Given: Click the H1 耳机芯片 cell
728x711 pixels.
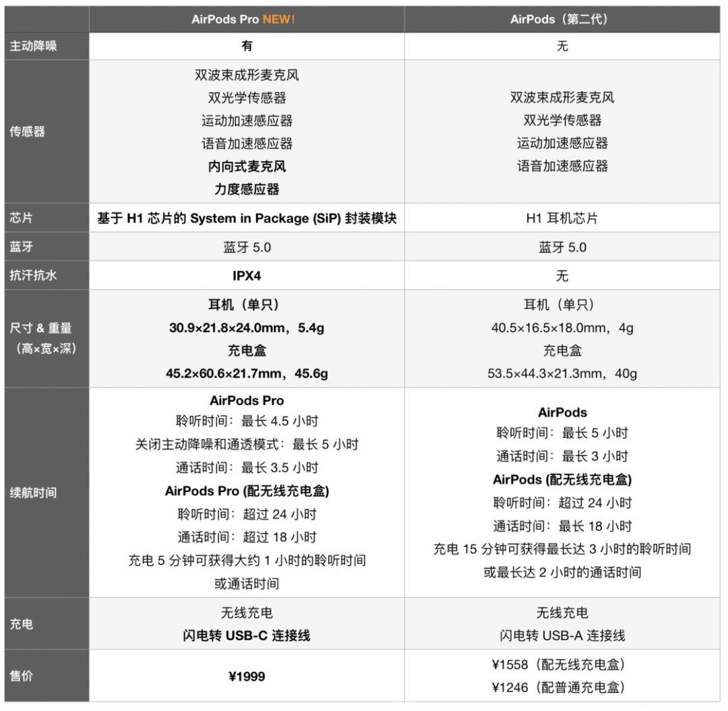Looking at the screenshot, I should point(562,218).
